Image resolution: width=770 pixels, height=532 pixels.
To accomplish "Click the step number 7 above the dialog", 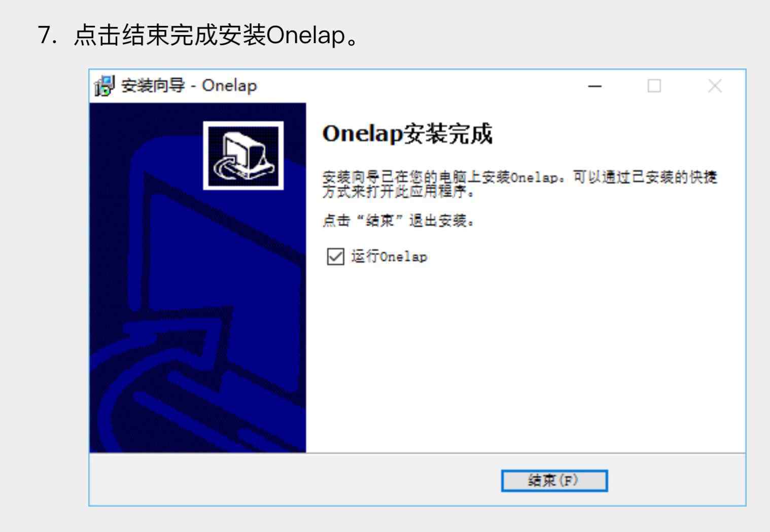I will 47,36.
